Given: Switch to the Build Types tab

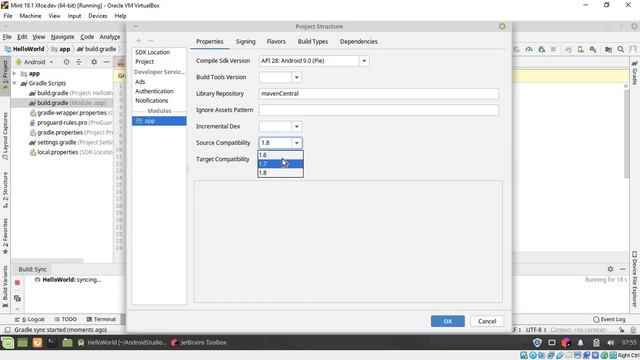Looking at the screenshot, I should click(x=313, y=42).
